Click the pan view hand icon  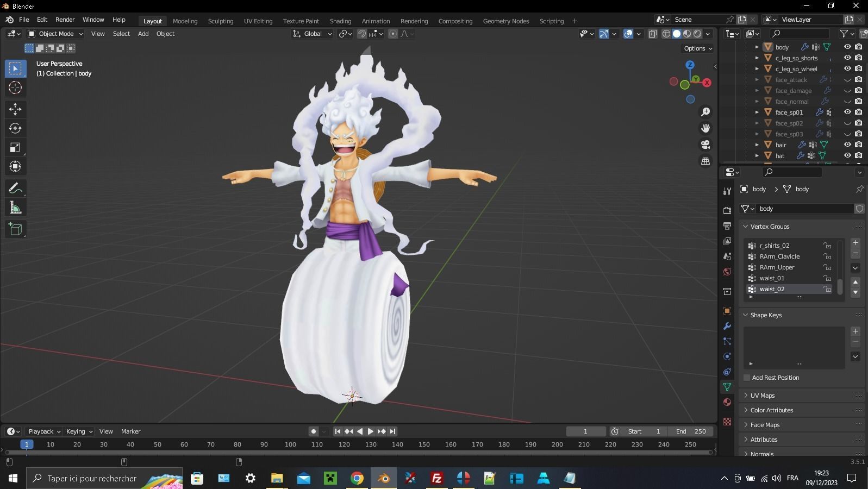click(705, 128)
